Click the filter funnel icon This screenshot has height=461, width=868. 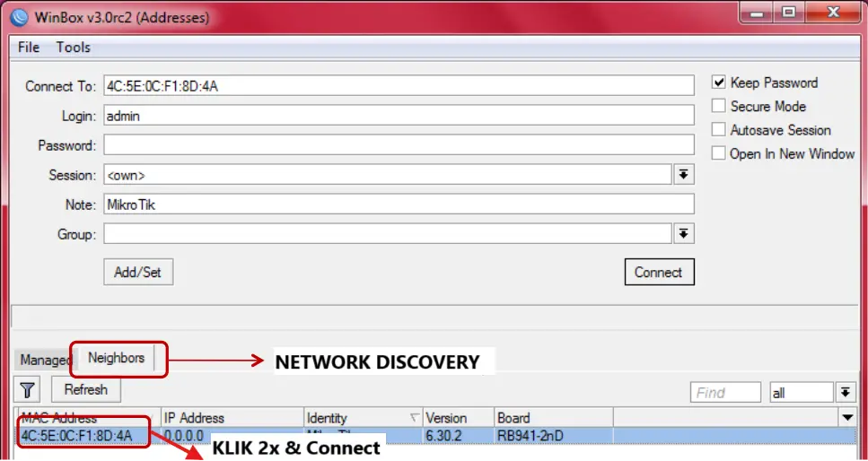coord(28,390)
